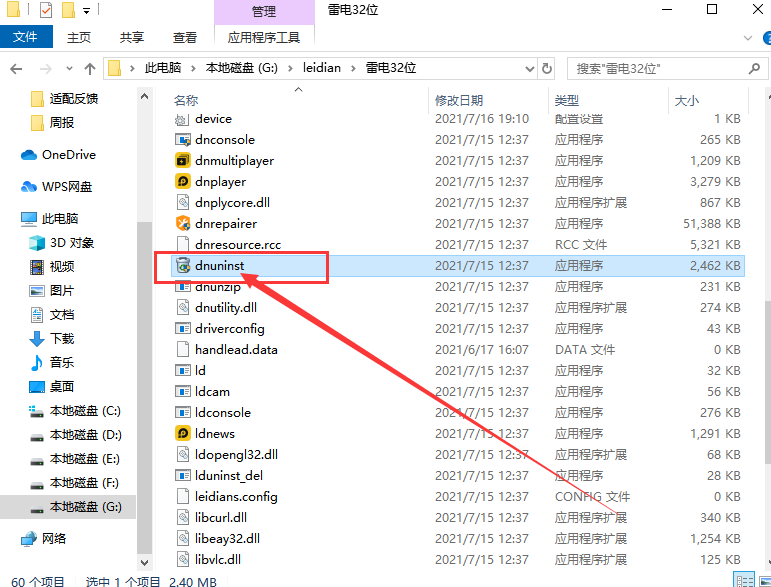Open OneDrive in the navigation pane
This screenshot has height=587, width=771.
pos(68,155)
